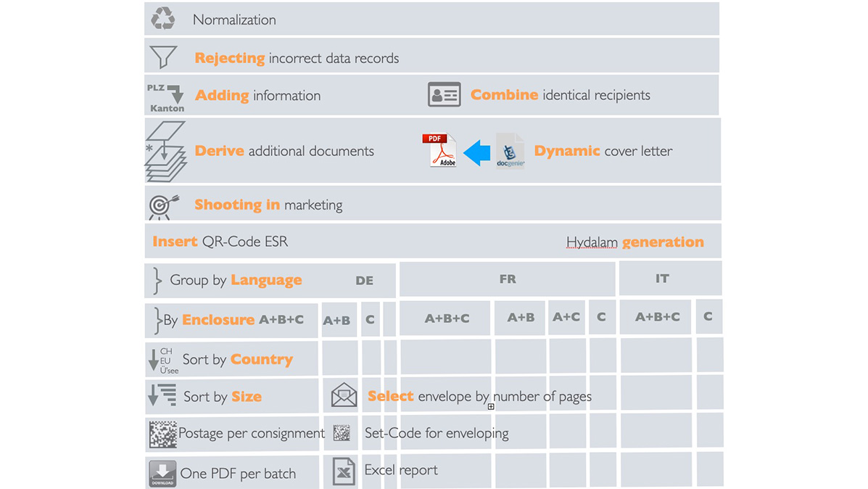Click the Adobe PDF file icon
Viewport: 868px width, 489px height.
439,151
